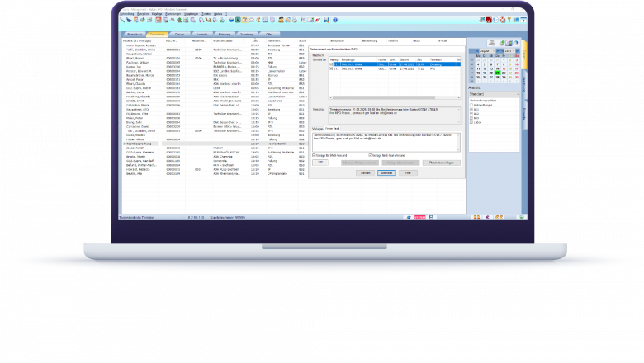Toggle the Vorlage für E-Mail-Versand checkbox
The image size is (644, 363).
tap(370, 154)
